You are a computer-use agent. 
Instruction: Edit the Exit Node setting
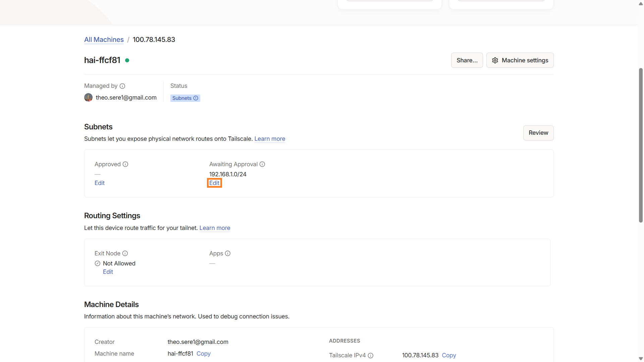click(x=108, y=272)
